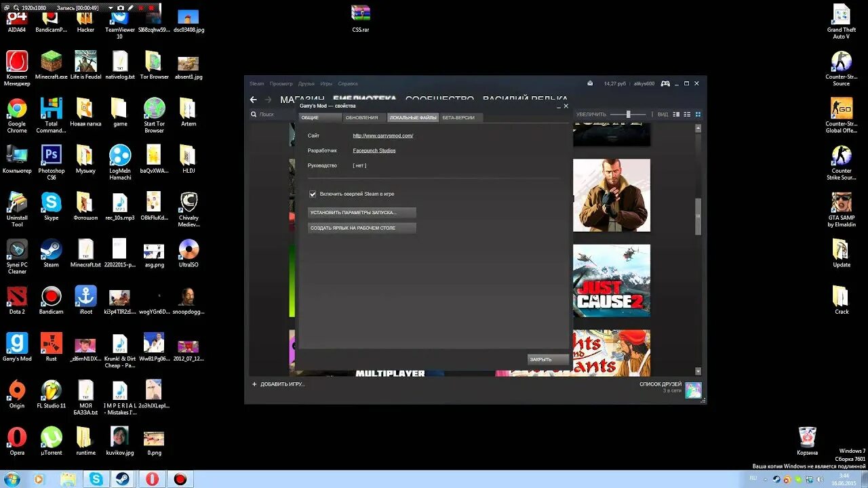The width and height of the screenshot is (868, 488).
Task: Click ДОБАВИТЬ ИГРУ at bottom of Steam
Action: click(279, 384)
